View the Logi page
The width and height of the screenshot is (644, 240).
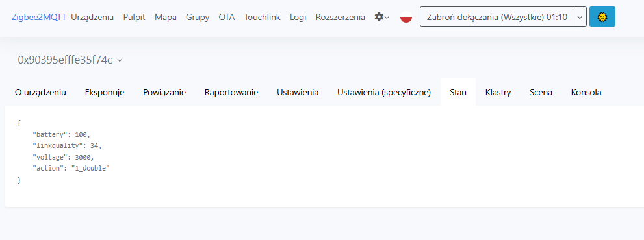[298, 18]
